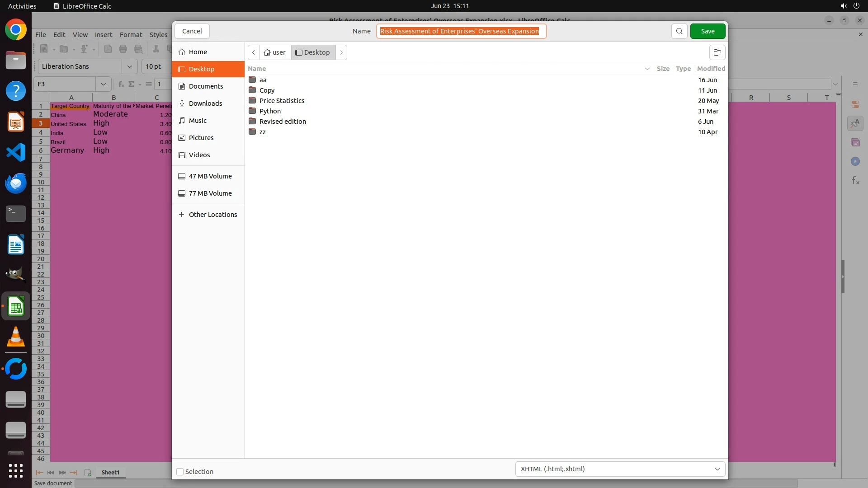Viewport: 868px width, 488px height.
Task: Open Navigator compass icon in sidebar
Action: pyautogui.click(x=855, y=161)
